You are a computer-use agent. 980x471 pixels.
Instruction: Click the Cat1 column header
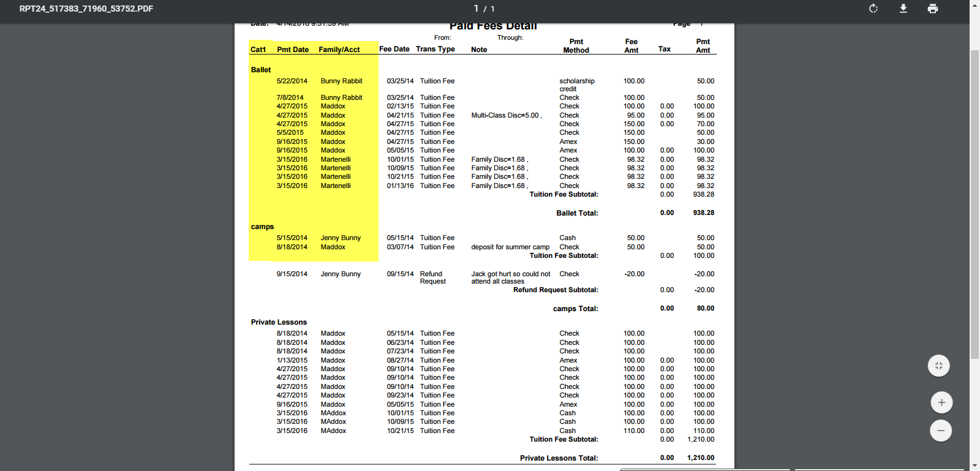[258, 50]
